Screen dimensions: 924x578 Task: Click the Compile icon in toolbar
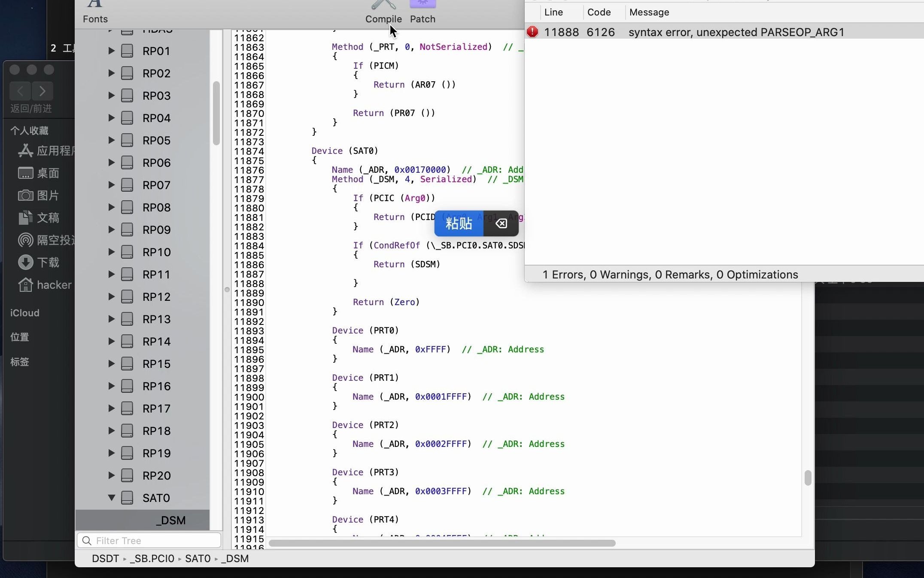384,6
